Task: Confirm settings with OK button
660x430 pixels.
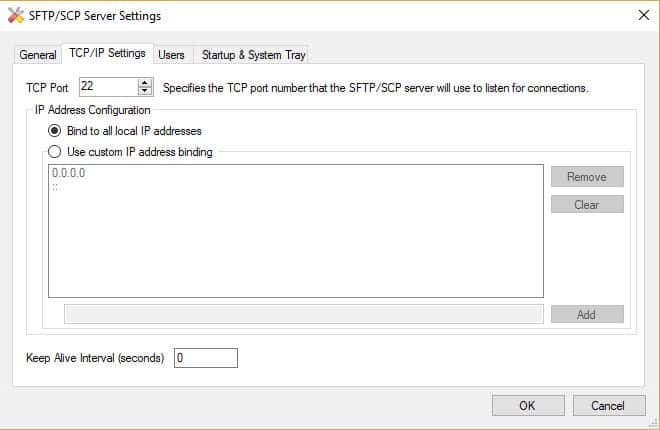Action: pos(528,406)
